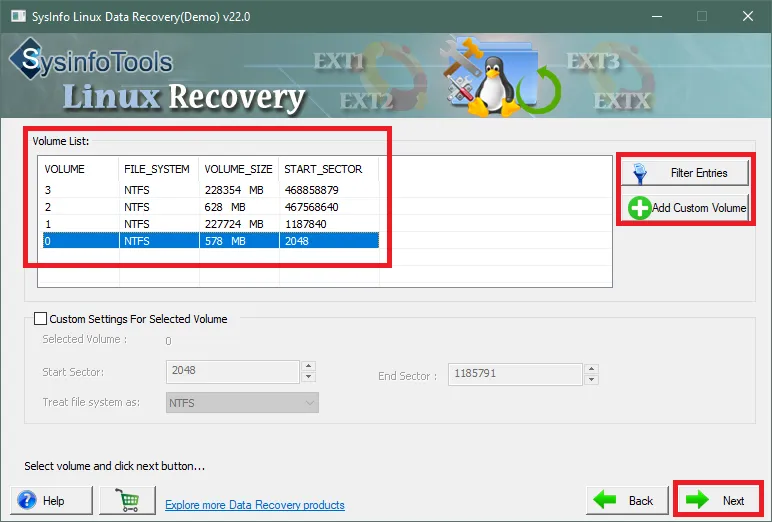Click the SysinfoTools diamond logo
The height and width of the screenshot is (522, 772).
tap(31, 59)
